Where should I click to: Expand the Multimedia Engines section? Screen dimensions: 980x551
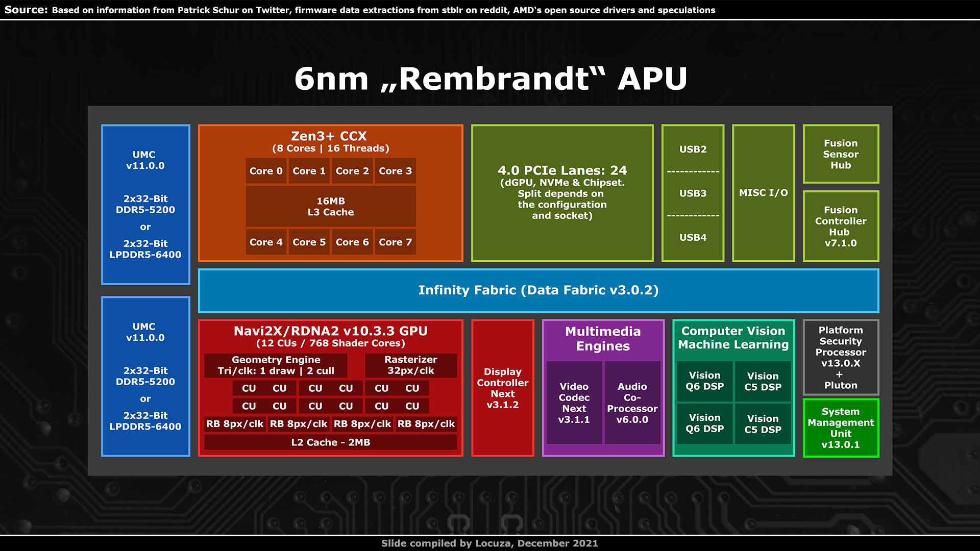pyautogui.click(x=603, y=338)
